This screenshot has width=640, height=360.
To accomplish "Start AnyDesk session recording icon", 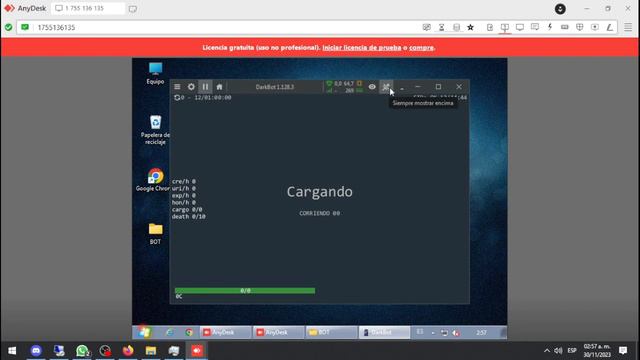I will pos(595,27).
